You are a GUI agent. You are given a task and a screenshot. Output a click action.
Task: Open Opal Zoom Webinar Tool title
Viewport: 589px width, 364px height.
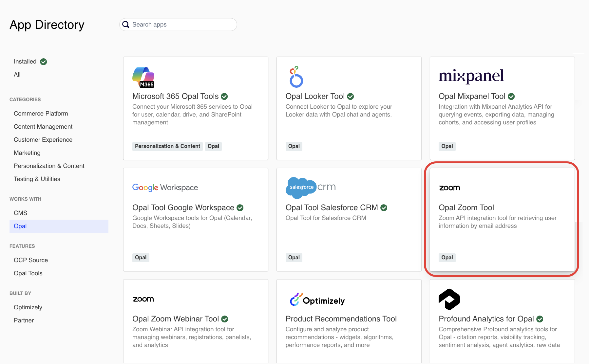coord(176,319)
